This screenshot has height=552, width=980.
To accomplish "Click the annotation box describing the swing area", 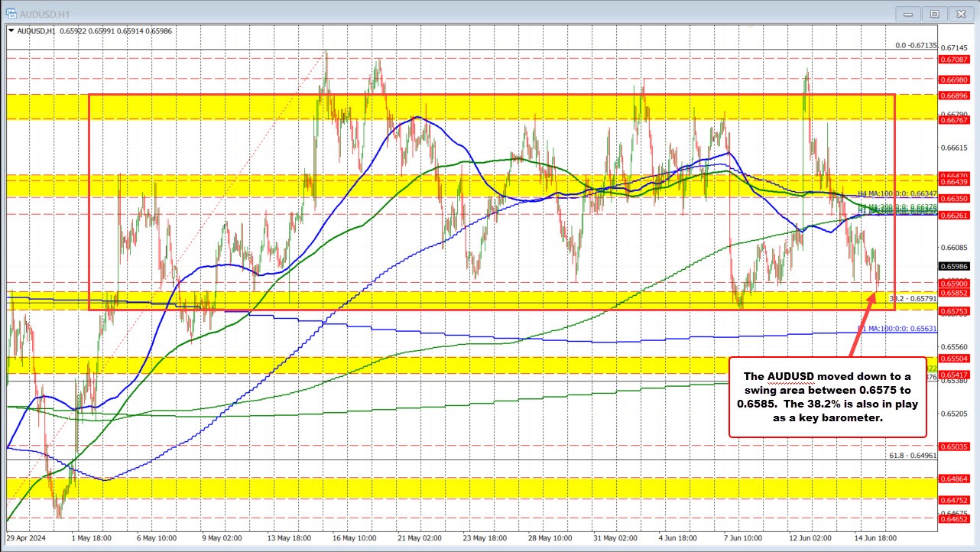I will click(x=828, y=399).
